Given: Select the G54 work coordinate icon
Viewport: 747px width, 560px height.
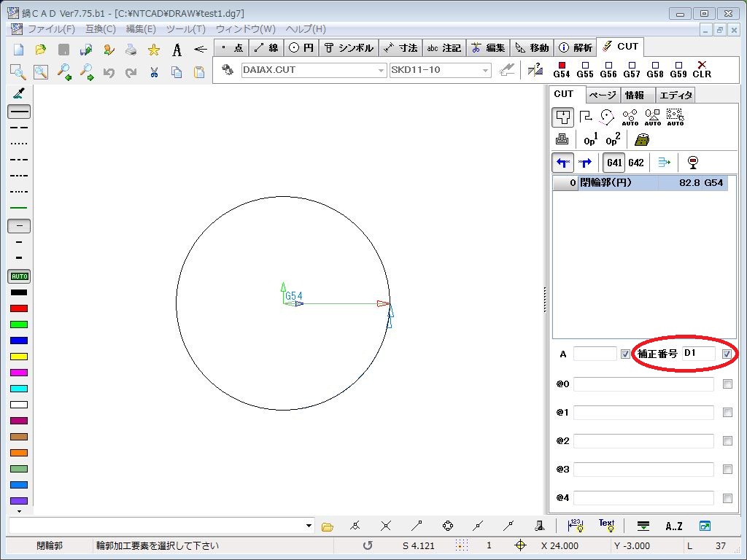Looking at the screenshot, I should pos(561,69).
